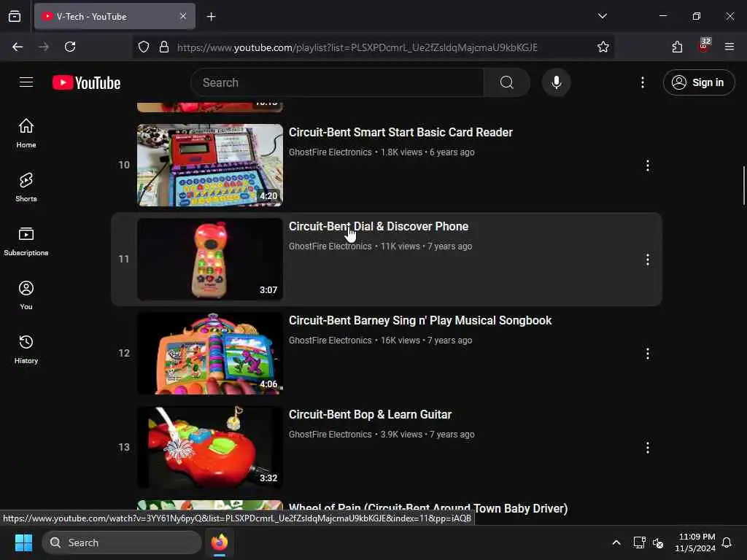Click the search magnifier button
Image resolution: width=747 pixels, height=560 pixels.
(507, 82)
